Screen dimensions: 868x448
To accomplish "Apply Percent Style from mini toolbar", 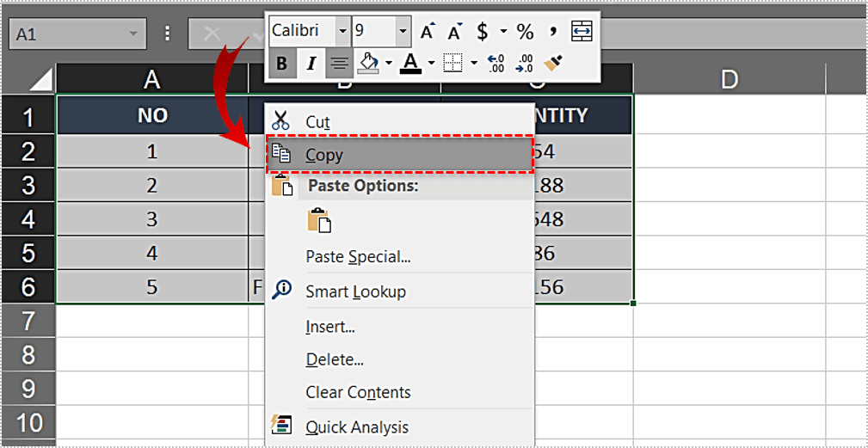I will [525, 32].
